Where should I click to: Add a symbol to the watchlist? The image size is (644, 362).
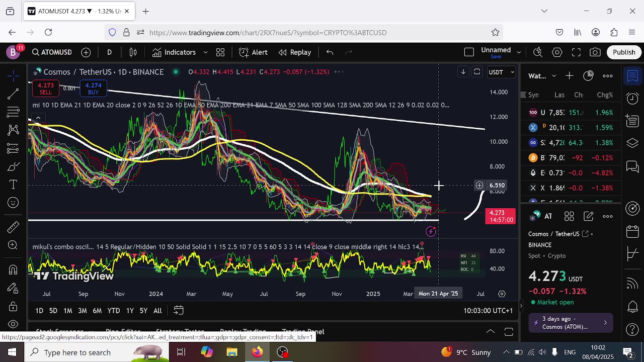pyautogui.click(x=569, y=76)
